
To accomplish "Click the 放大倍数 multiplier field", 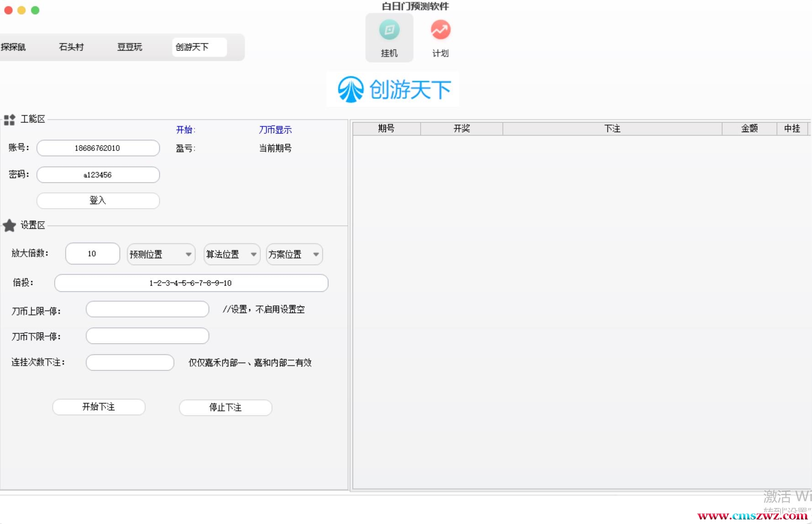I will pyautogui.click(x=92, y=254).
